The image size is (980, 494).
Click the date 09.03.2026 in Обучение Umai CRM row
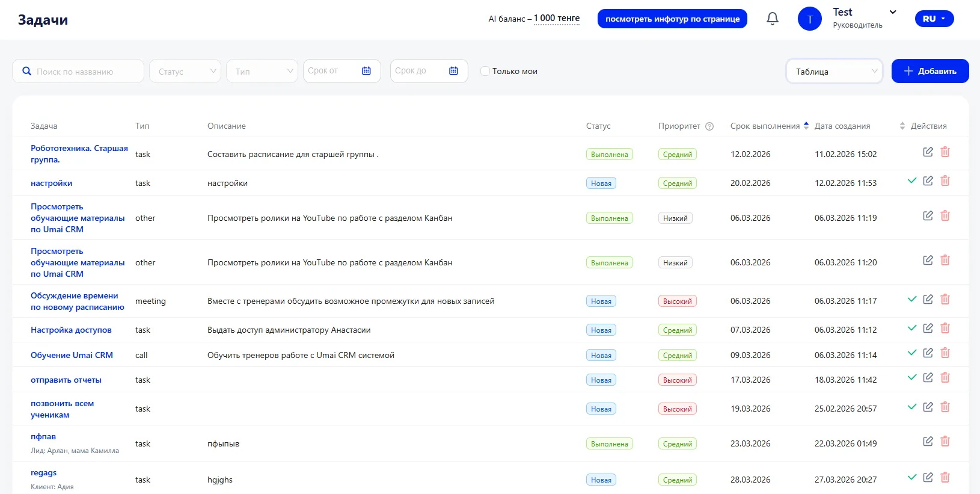(x=750, y=355)
